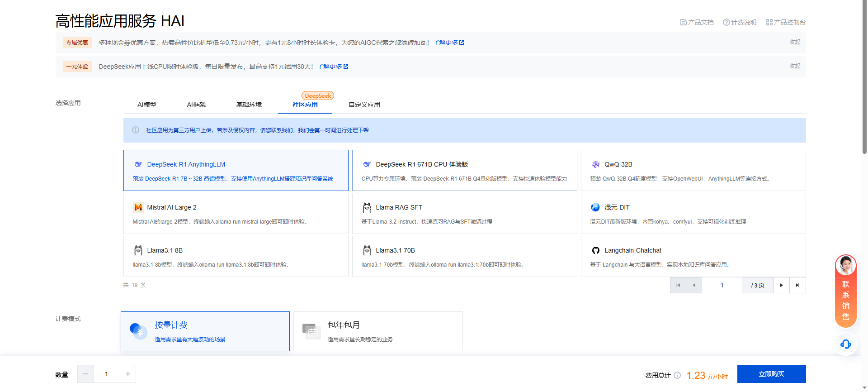Image resolution: width=868 pixels, height=392 pixels.
Task: Collapse the 专属优惠 banner with 收起
Action: (795, 42)
